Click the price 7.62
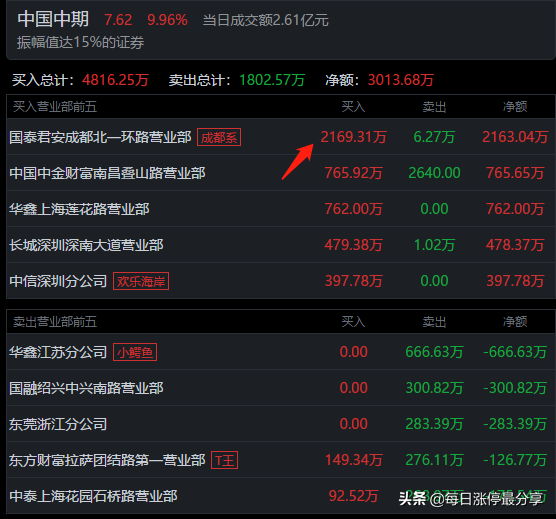Image resolution: width=556 pixels, height=519 pixels. tap(118, 20)
